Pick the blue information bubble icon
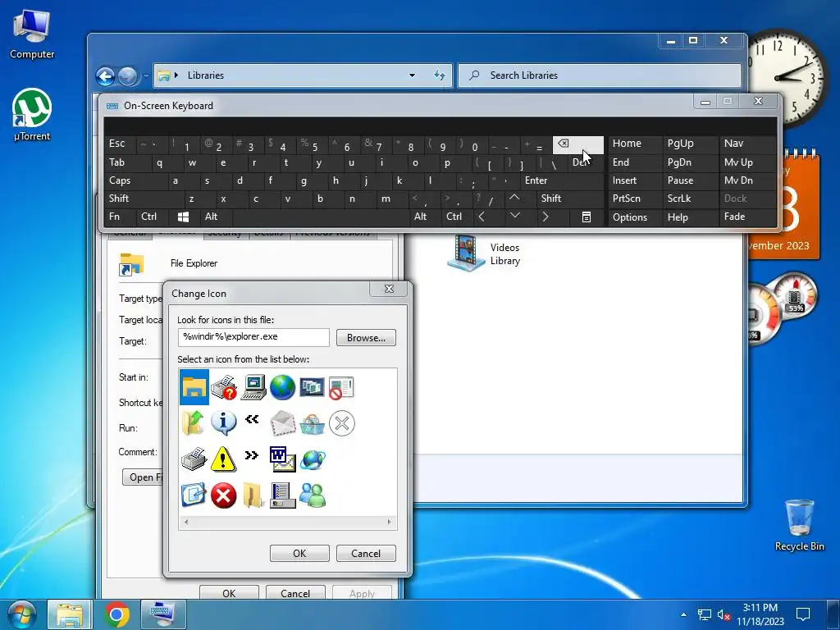 (x=223, y=423)
